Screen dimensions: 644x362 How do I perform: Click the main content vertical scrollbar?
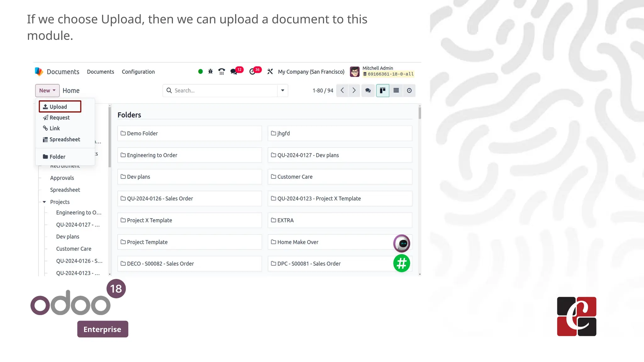pos(420,113)
